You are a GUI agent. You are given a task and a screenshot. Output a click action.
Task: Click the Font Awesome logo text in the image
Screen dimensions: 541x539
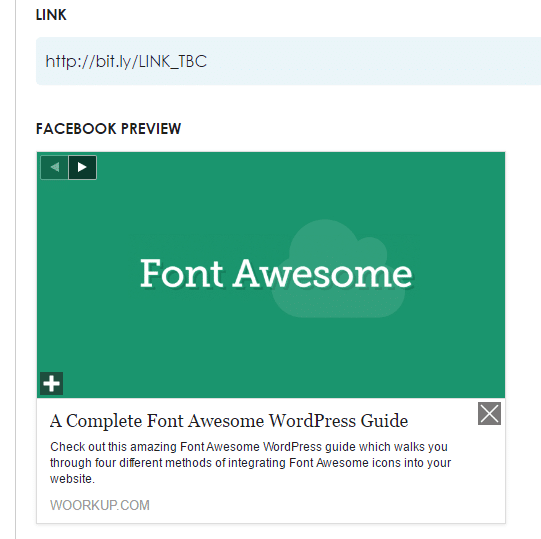click(276, 273)
